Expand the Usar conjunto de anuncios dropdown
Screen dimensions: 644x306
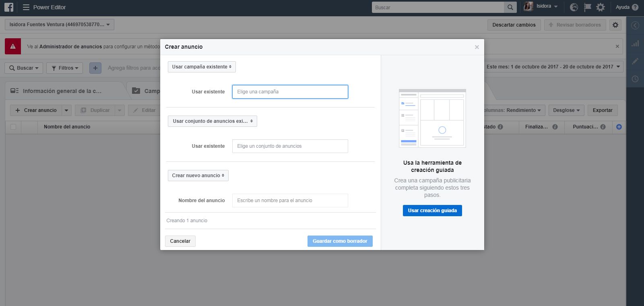tap(212, 121)
